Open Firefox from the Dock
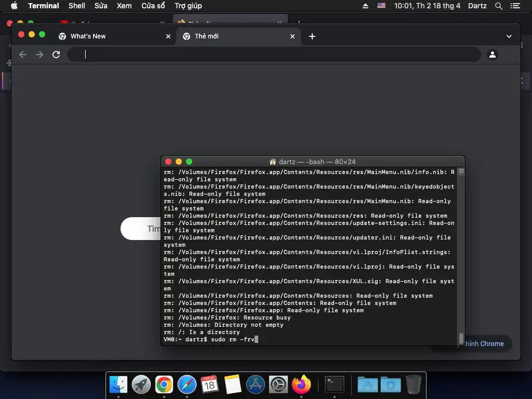 point(301,384)
